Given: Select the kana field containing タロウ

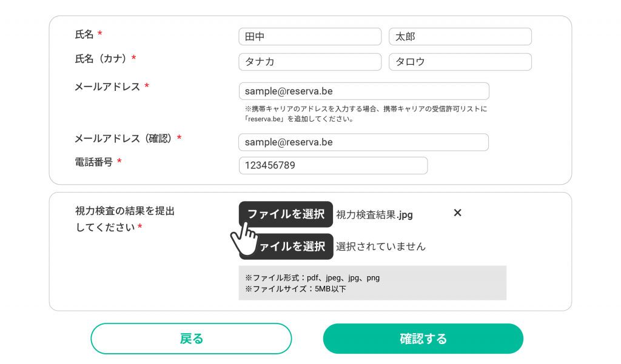Looking at the screenshot, I should coord(460,62).
